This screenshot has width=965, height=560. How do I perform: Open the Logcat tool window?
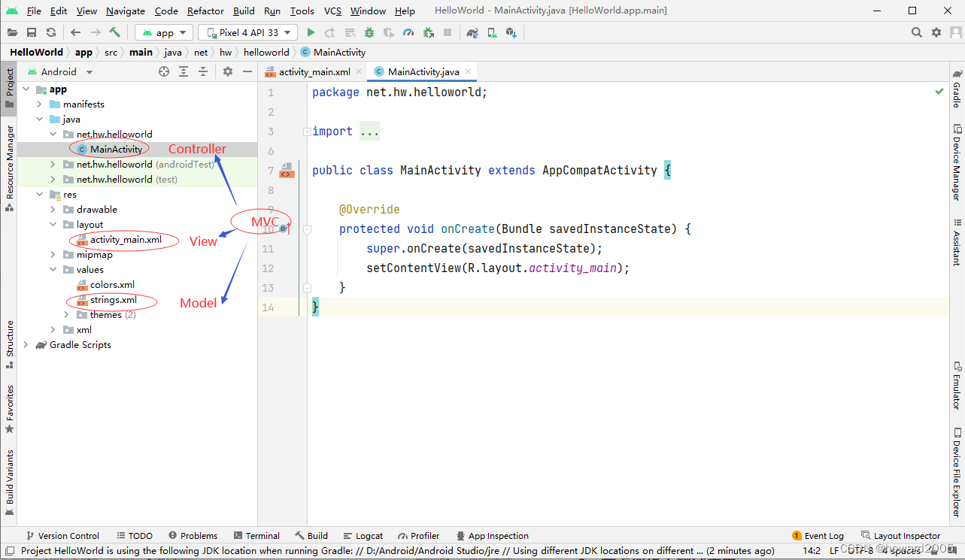click(x=363, y=536)
